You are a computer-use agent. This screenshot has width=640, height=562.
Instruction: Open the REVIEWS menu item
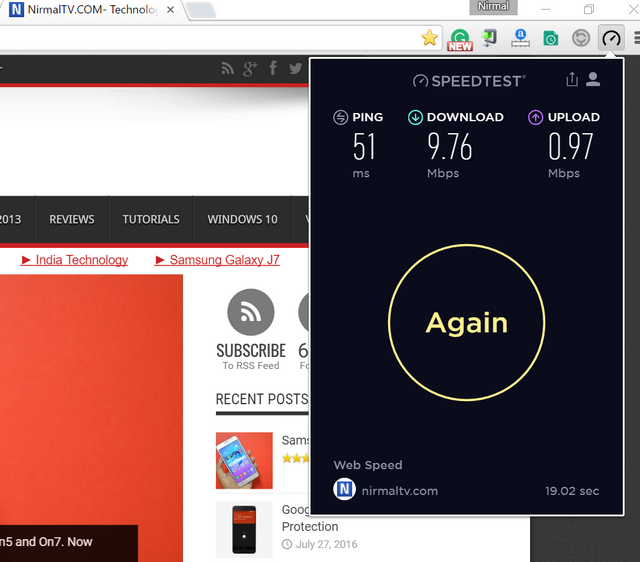(72, 220)
